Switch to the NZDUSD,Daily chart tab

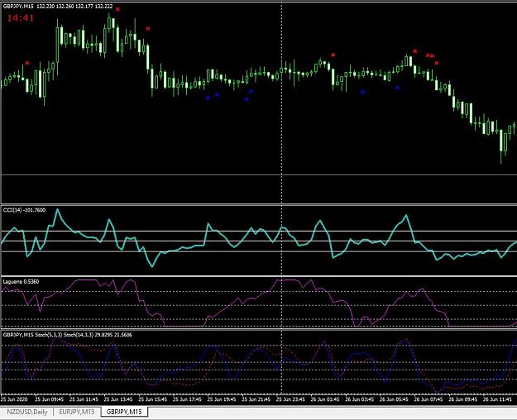(x=27, y=412)
